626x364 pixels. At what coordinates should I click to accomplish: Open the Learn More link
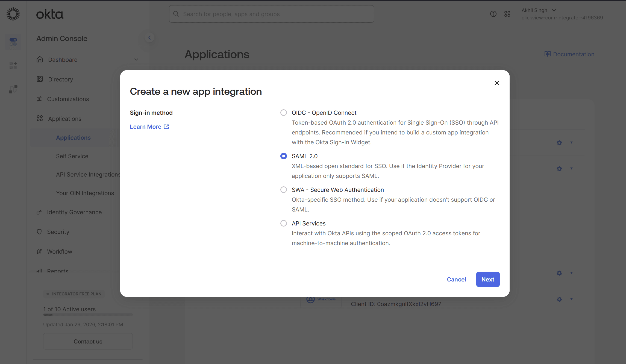click(146, 127)
